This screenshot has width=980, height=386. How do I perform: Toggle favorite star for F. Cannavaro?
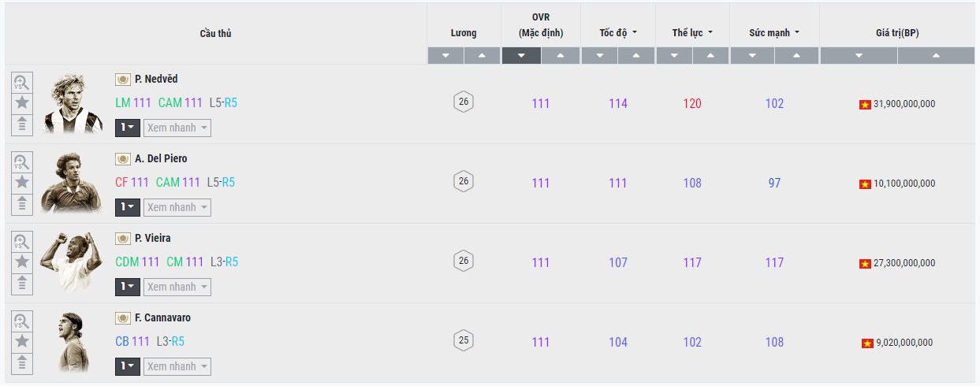(x=22, y=341)
